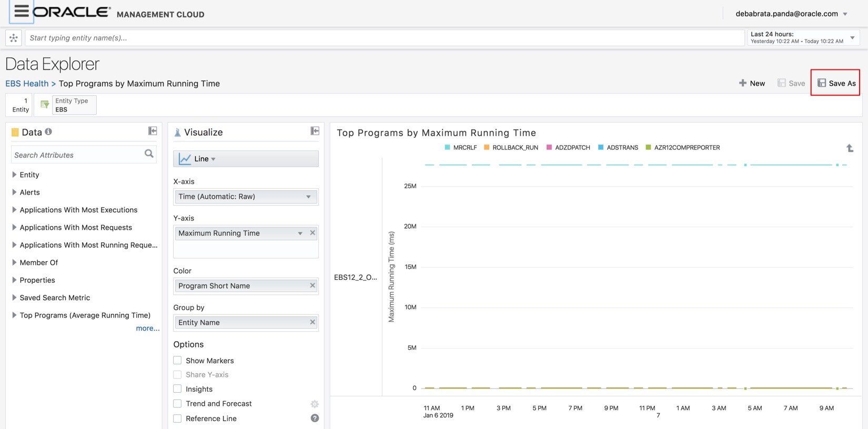The height and width of the screenshot is (429, 868).
Task: Enable the Show Markers checkbox
Action: click(x=178, y=361)
